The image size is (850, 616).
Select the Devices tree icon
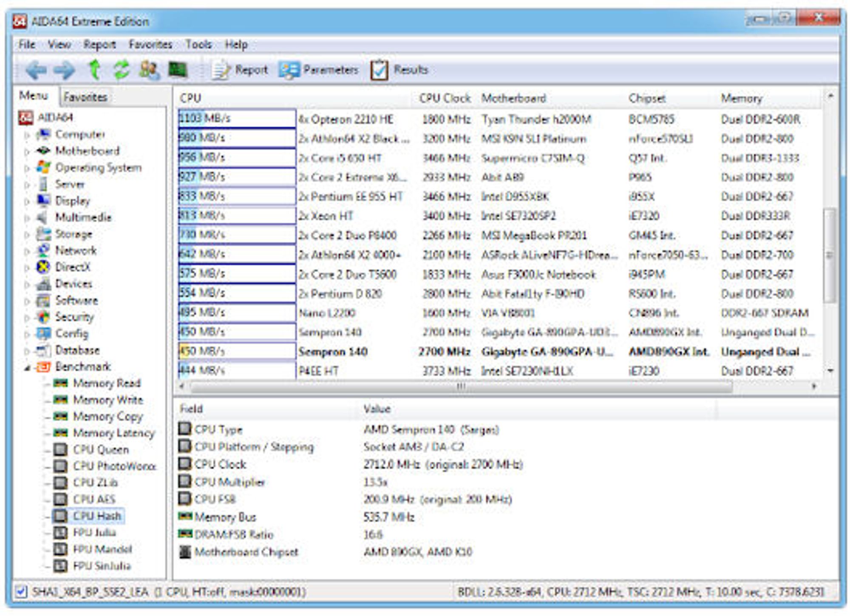point(43,284)
